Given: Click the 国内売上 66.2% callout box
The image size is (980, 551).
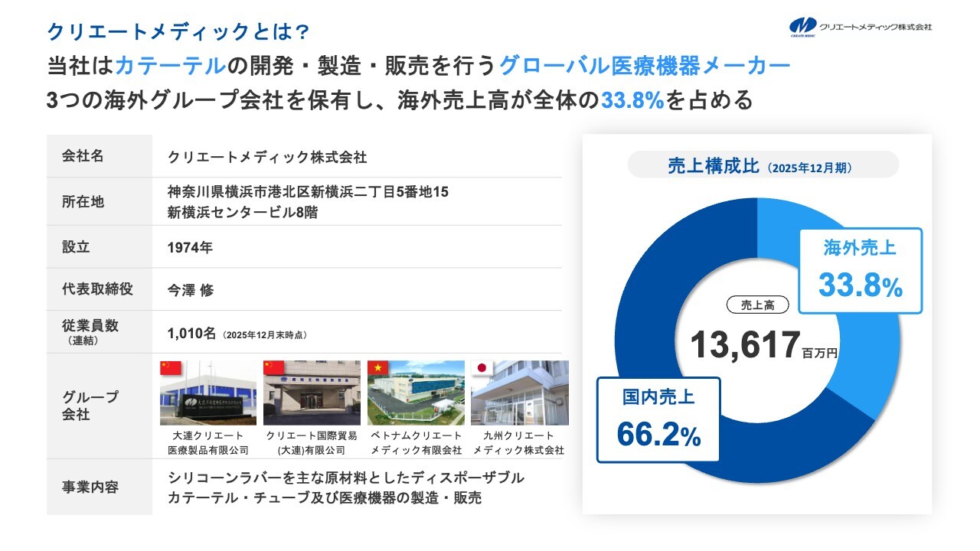Looking at the screenshot, I should 658,419.
